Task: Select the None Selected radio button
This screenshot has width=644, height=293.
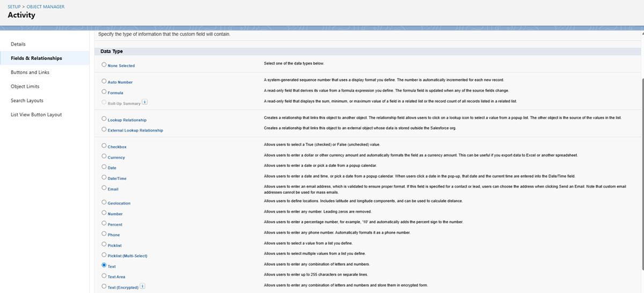Action: 104,64
